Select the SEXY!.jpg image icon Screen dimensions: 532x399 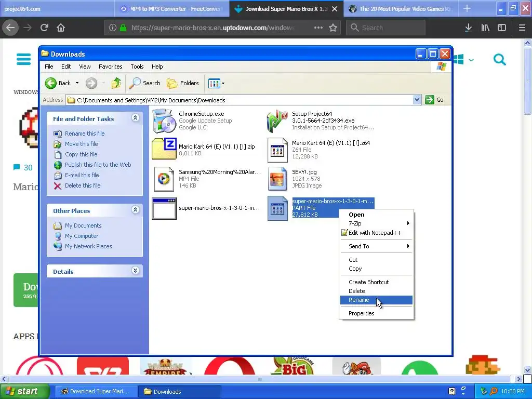(x=277, y=179)
